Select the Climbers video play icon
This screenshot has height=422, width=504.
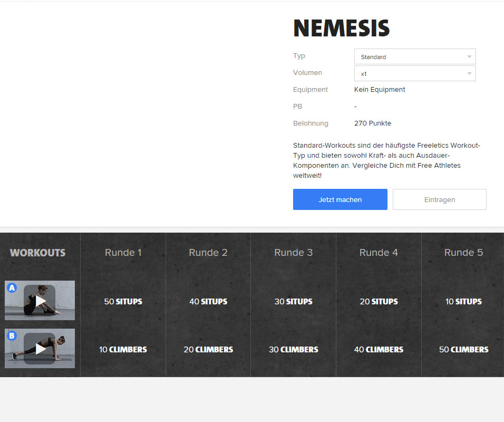(x=40, y=349)
